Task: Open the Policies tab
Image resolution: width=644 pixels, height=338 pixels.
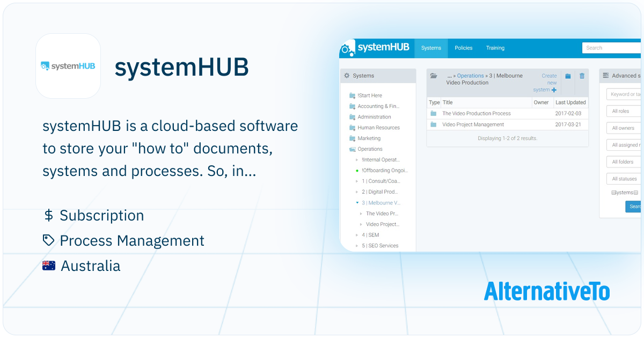Action: coord(464,48)
